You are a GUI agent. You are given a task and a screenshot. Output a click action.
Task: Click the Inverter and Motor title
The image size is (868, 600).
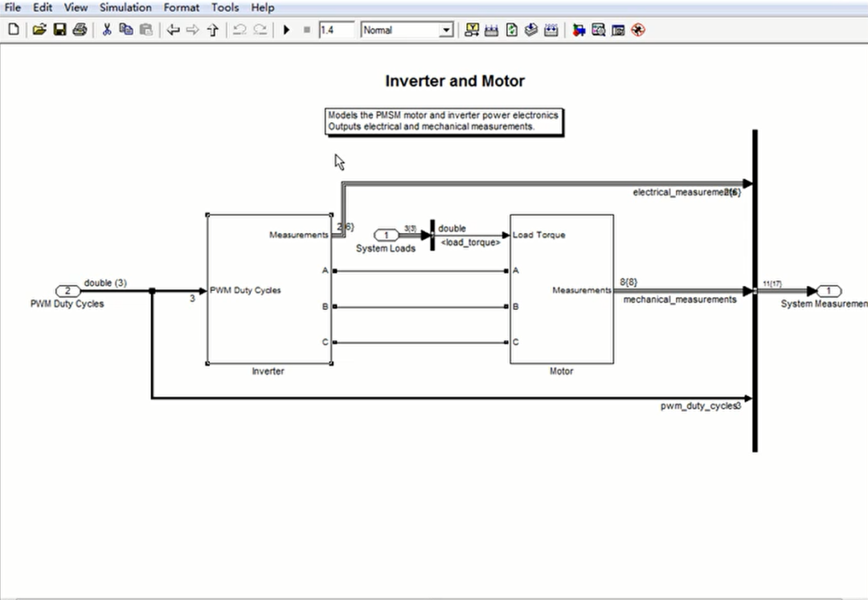pyautogui.click(x=455, y=81)
